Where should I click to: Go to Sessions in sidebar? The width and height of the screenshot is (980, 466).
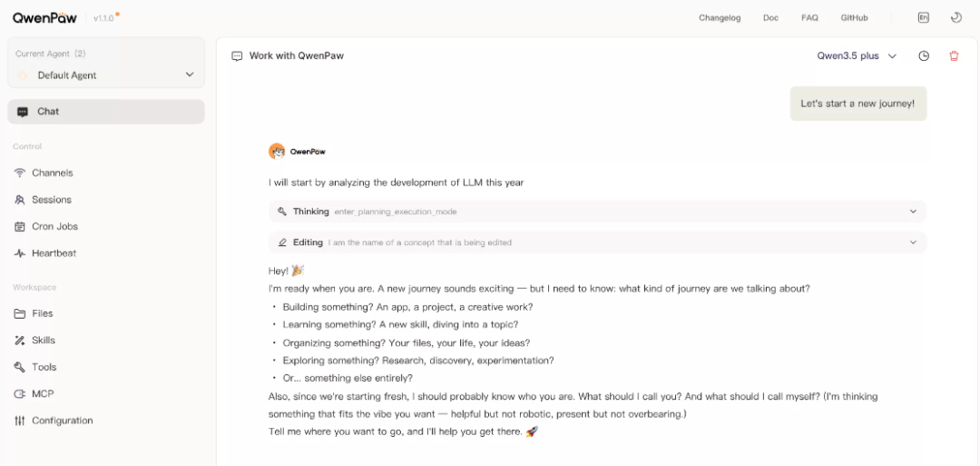coord(51,200)
